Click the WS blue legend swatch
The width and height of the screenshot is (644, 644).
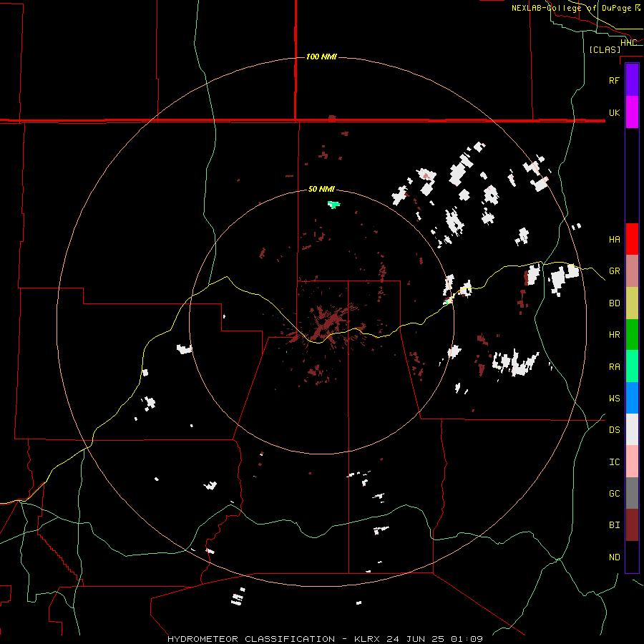click(x=632, y=398)
